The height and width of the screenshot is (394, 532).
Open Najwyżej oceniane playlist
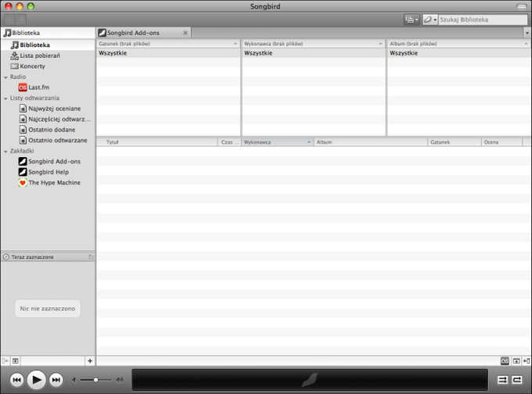coord(48,109)
